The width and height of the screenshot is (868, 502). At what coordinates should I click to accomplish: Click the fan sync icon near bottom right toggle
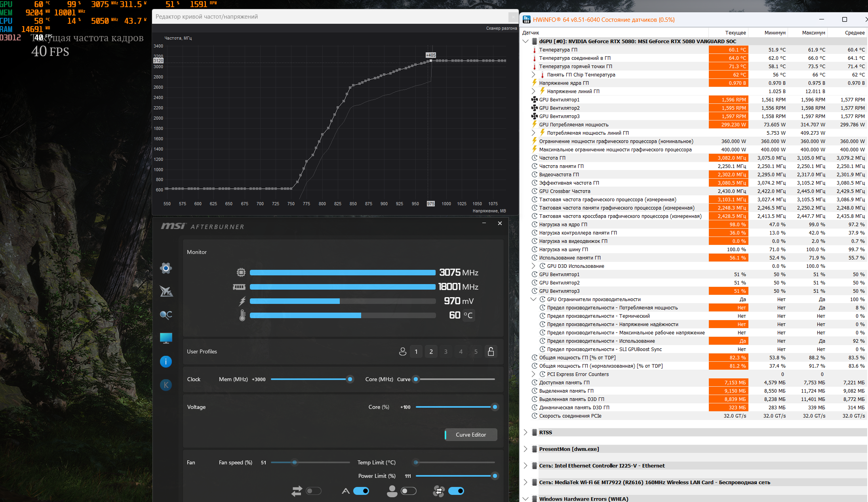pos(439,491)
